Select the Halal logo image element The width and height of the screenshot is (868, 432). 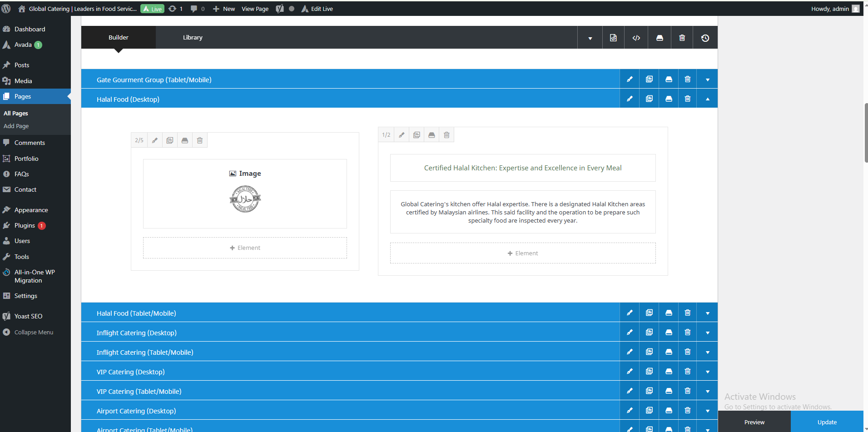(x=245, y=199)
